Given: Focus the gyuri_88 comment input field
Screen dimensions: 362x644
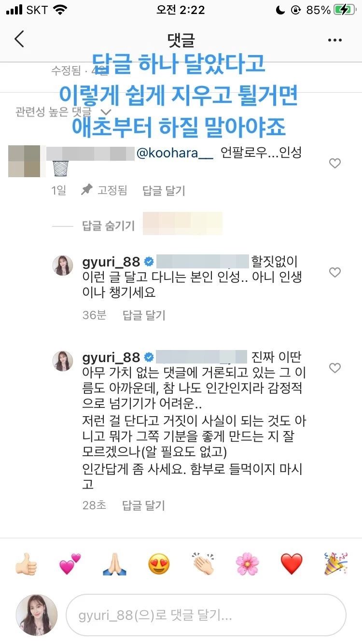Looking at the screenshot, I should pyautogui.click(x=206, y=615).
